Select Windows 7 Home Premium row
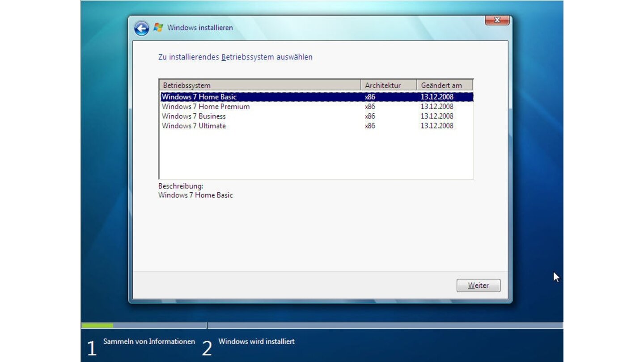Viewport: 644px width, 362px height. [x=316, y=107]
